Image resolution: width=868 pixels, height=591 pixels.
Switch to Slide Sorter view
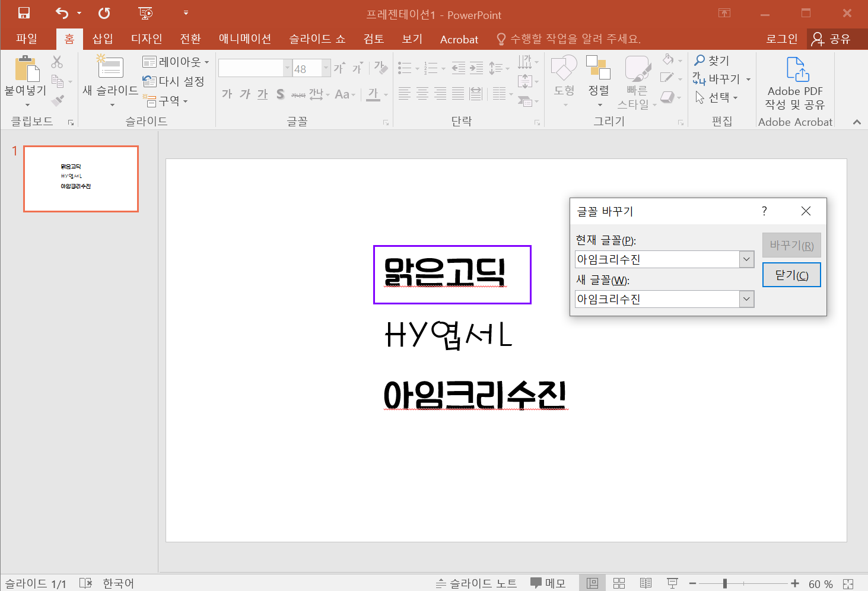619,583
